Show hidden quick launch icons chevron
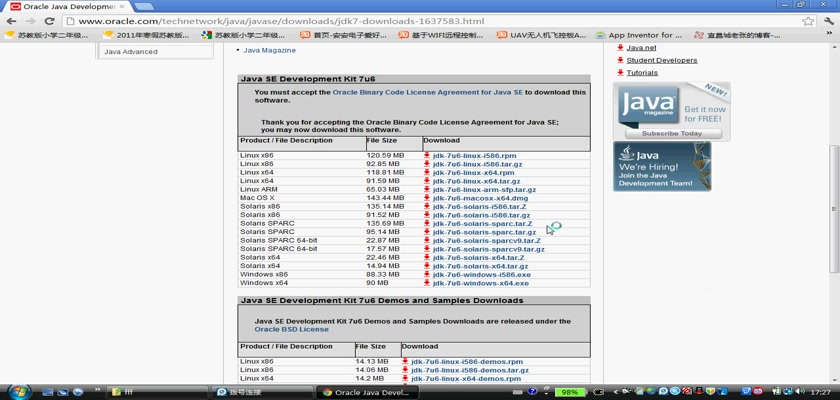 click(x=98, y=390)
